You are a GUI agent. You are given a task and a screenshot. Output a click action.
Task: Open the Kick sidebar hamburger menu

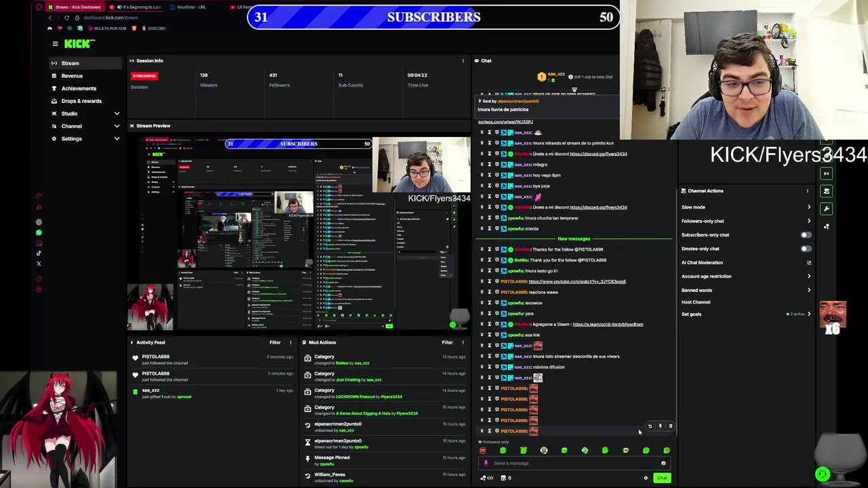[55, 44]
